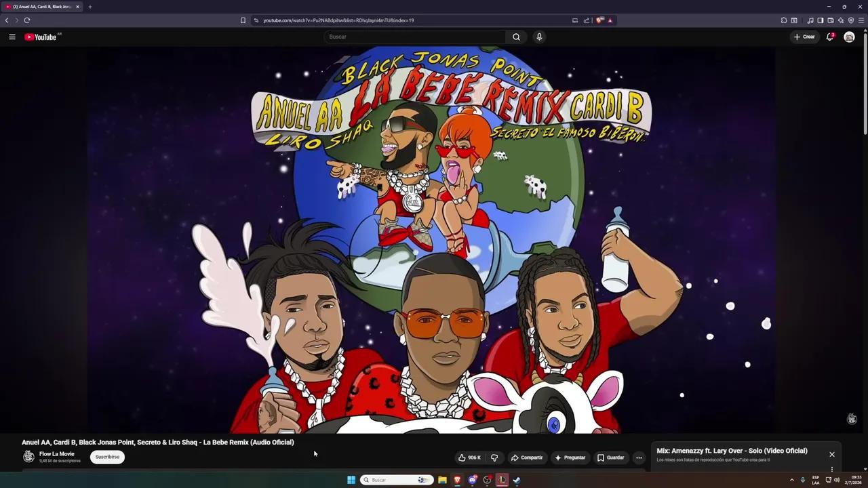Save video with Guardar button
This screenshot has width=868, height=488.
tap(610, 457)
